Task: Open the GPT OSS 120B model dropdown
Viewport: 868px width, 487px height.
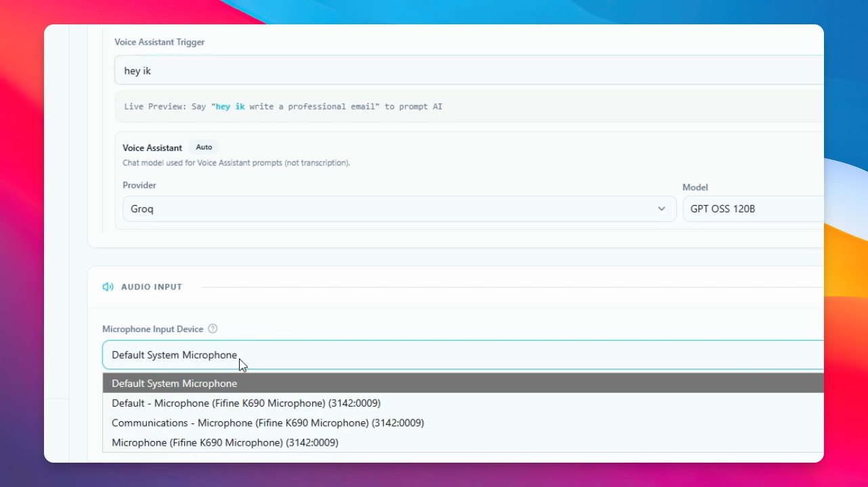Action: click(x=753, y=209)
